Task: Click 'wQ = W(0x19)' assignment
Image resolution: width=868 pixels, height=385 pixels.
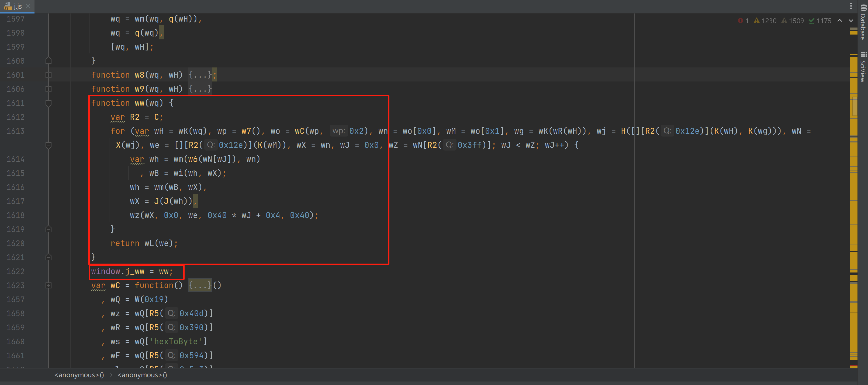Action: coord(139,299)
